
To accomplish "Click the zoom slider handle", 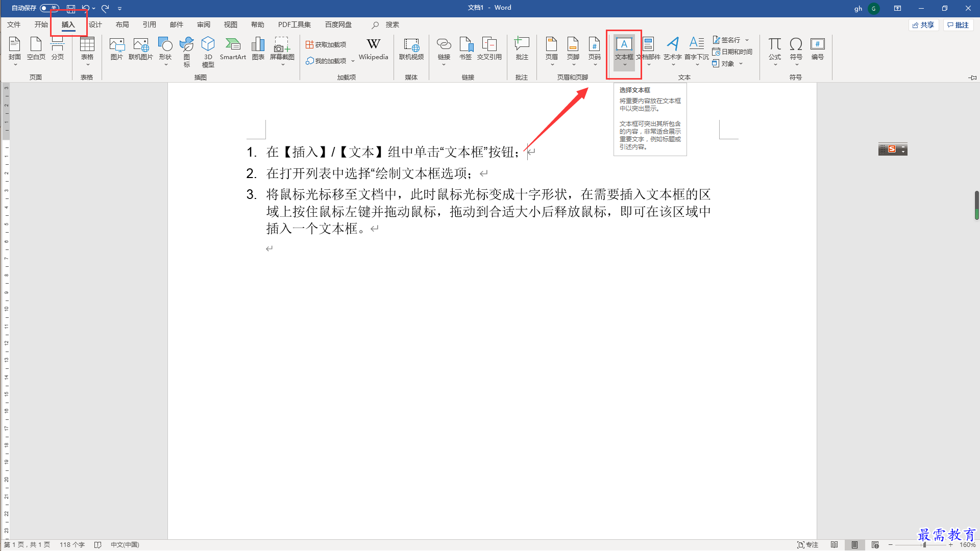I will (924, 545).
